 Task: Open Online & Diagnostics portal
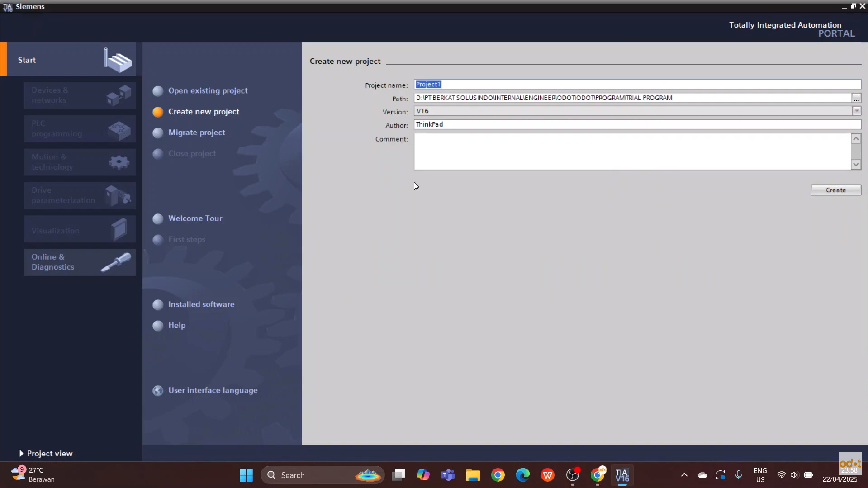80,262
